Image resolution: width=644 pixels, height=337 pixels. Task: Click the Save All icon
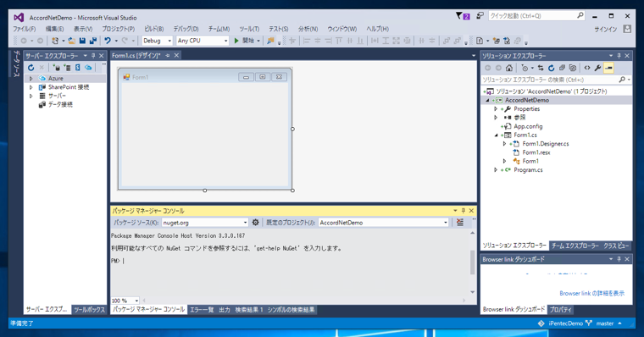coord(93,41)
